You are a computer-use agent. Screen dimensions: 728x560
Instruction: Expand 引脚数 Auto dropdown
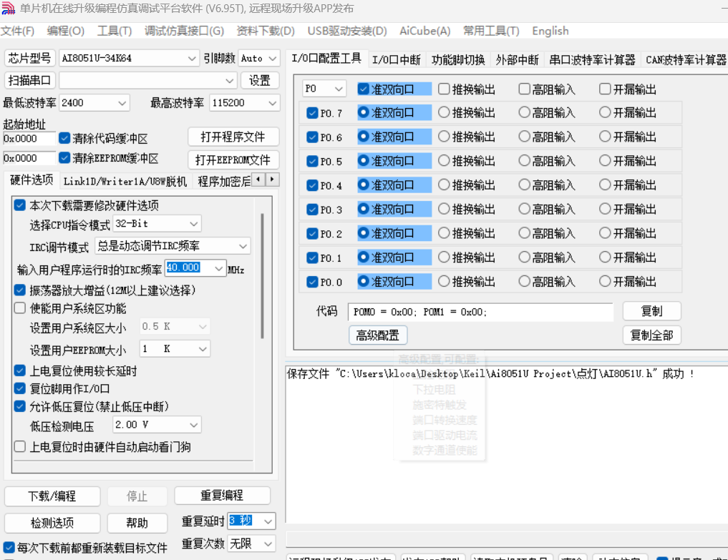click(273, 59)
